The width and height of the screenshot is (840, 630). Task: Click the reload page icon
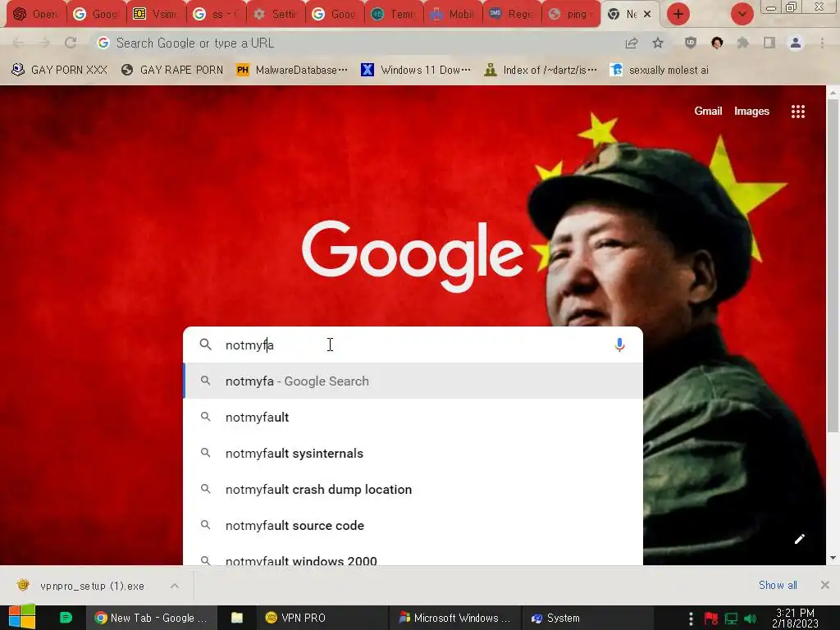(x=71, y=43)
